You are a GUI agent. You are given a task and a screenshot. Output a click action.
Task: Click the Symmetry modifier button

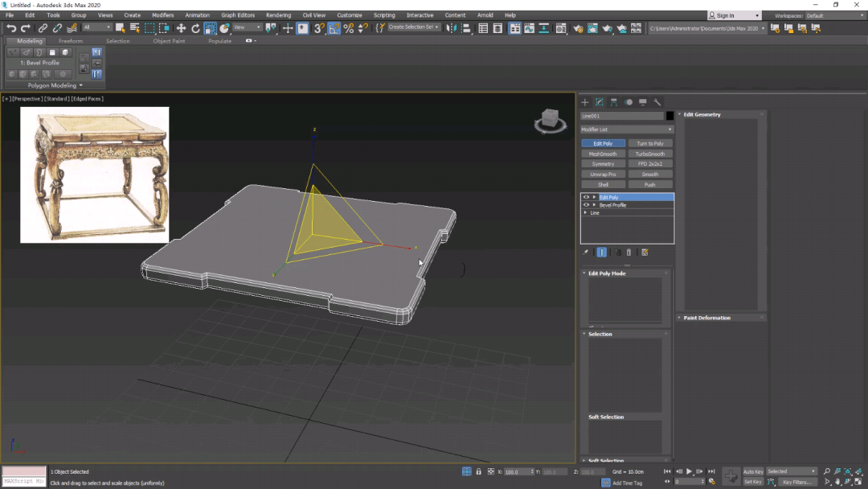(603, 164)
